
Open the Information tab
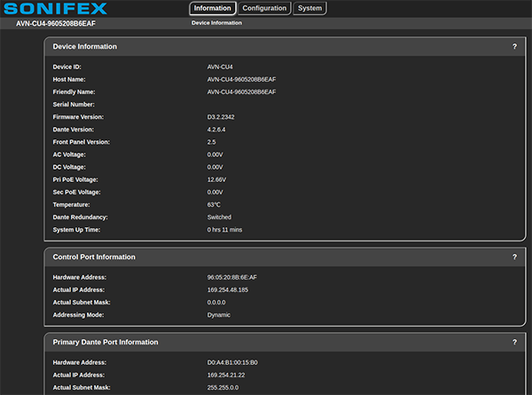[213, 8]
